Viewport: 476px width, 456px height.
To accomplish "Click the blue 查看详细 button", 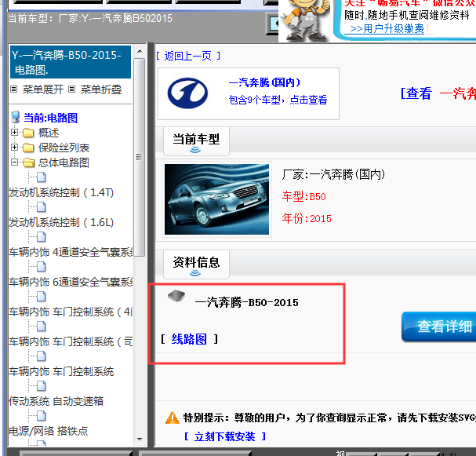I will (x=439, y=326).
